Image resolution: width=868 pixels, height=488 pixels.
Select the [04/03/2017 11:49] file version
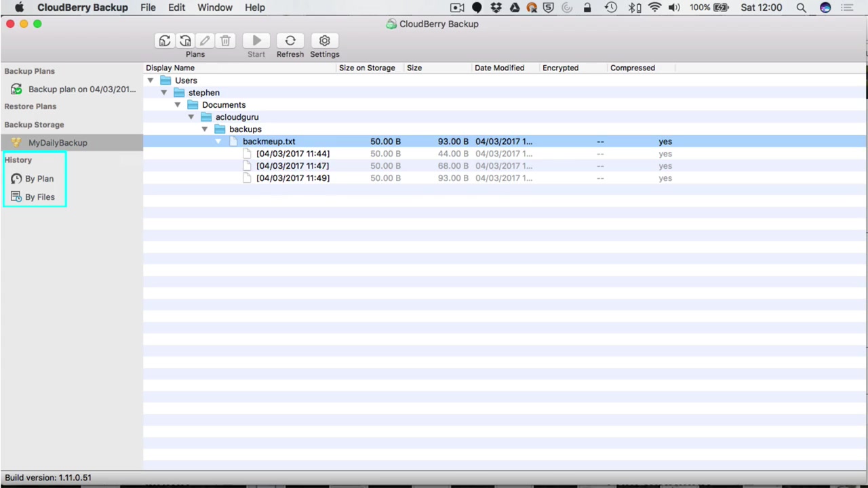(293, 178)
